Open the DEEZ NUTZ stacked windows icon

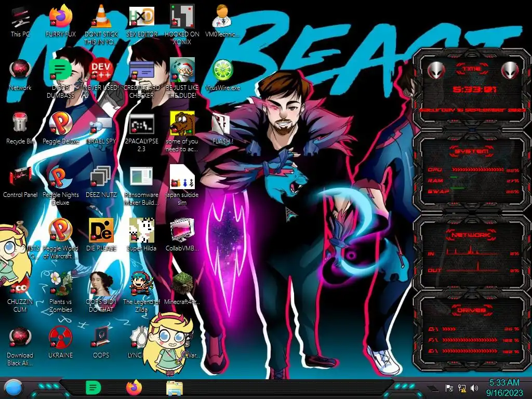pos(101,177)
